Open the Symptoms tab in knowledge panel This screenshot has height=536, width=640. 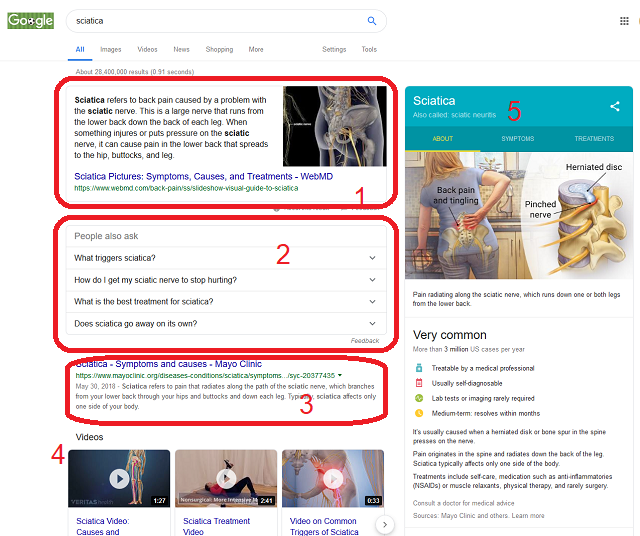point(518,139)
